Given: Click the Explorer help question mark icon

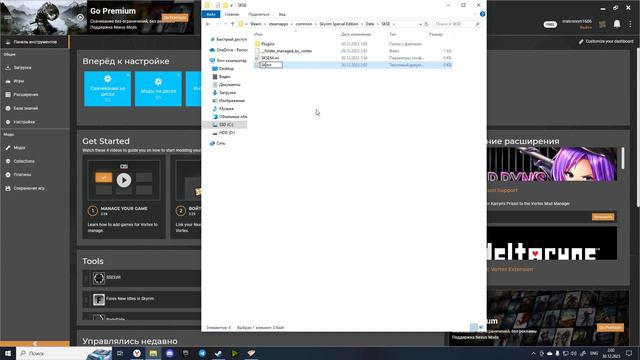Looking at the screenshot, I should click(482, 14).
